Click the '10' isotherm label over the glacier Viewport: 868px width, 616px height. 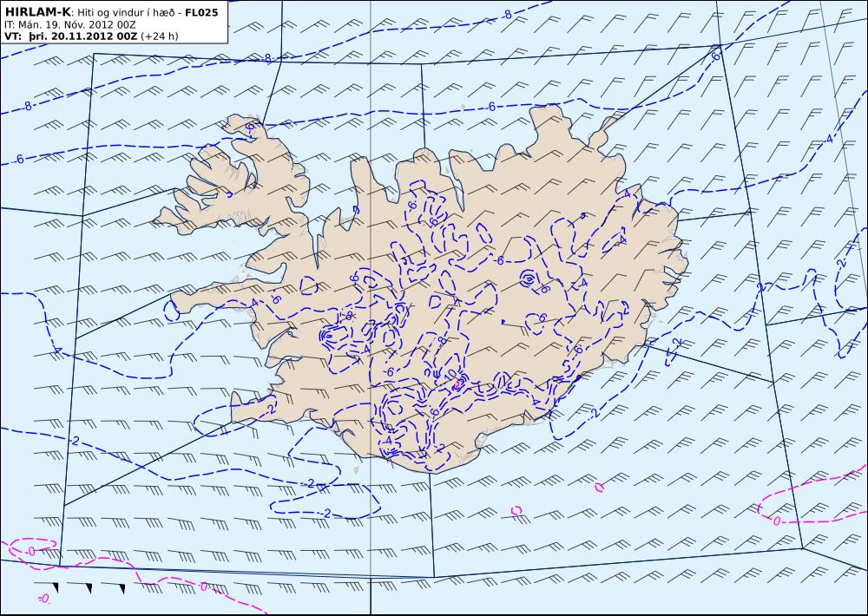tap(450, 374)
